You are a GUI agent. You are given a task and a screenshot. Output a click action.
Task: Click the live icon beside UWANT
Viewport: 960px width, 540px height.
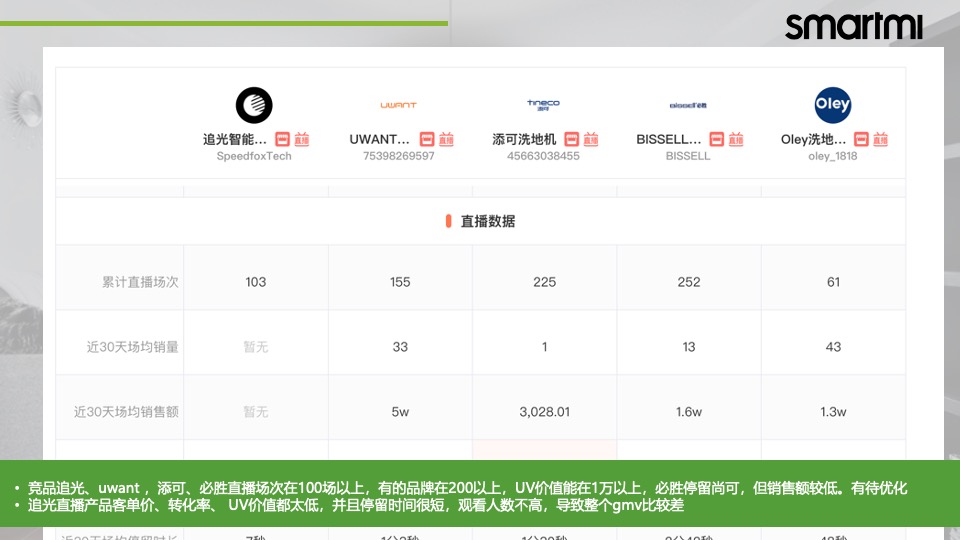446,139
